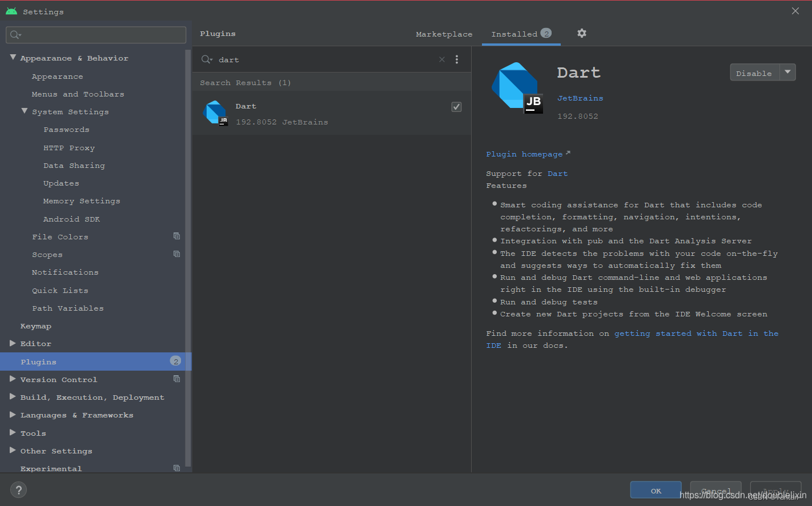Open the plugins gear settings icon
This screenshot has height=506, width=812.
coord(581,33)
